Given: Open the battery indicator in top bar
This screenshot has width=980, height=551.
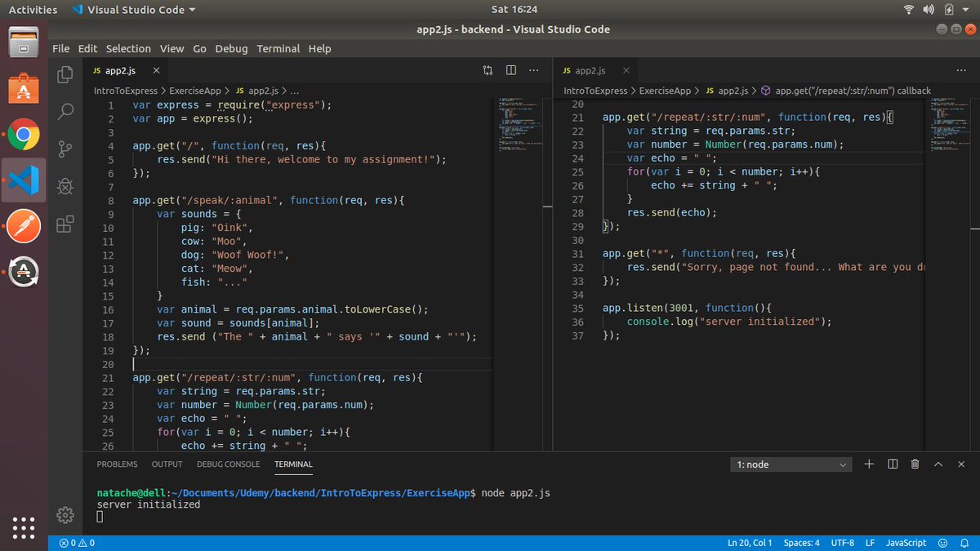Looking at the screenshot, I should 949,10.
